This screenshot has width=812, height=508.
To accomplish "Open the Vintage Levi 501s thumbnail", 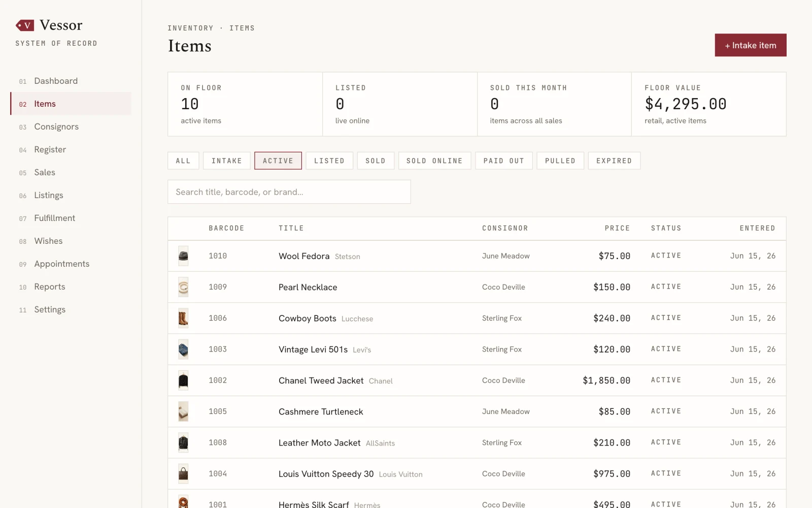I will click(183, 350).
